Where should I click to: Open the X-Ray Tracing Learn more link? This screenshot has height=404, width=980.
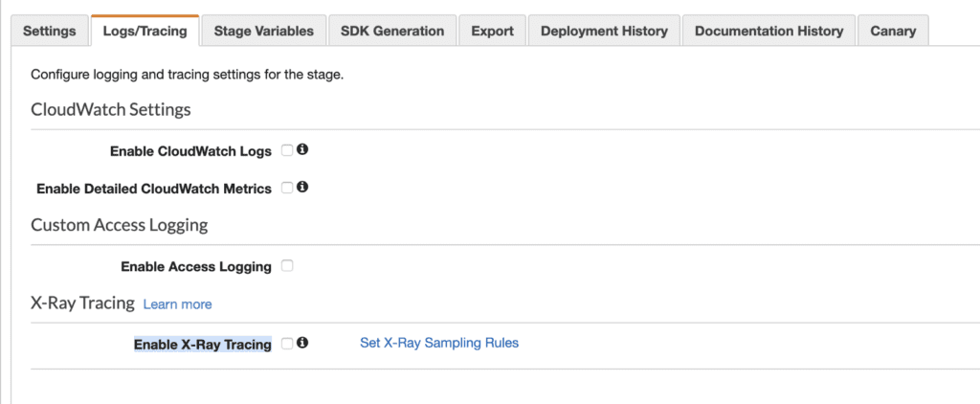coord(177,304)
